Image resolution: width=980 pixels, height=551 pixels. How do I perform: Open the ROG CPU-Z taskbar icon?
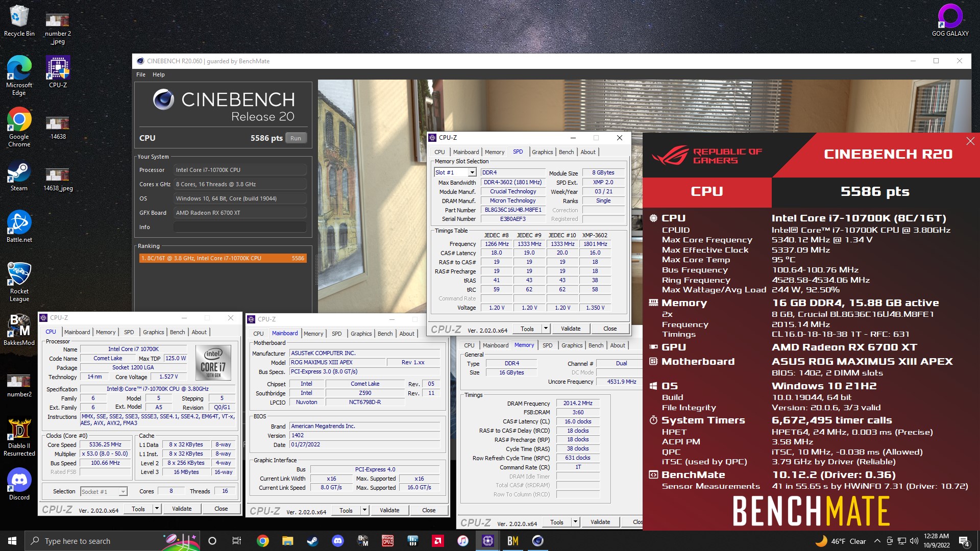click(x=387, y=541)
